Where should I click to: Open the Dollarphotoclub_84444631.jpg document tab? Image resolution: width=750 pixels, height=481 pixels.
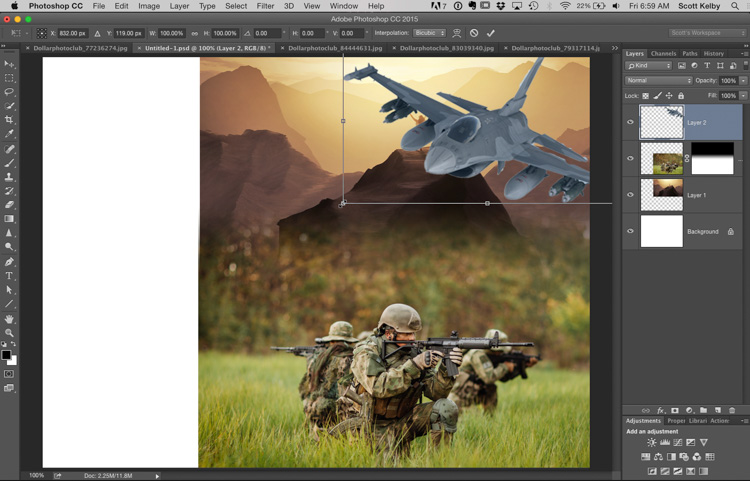click(334, 47)
